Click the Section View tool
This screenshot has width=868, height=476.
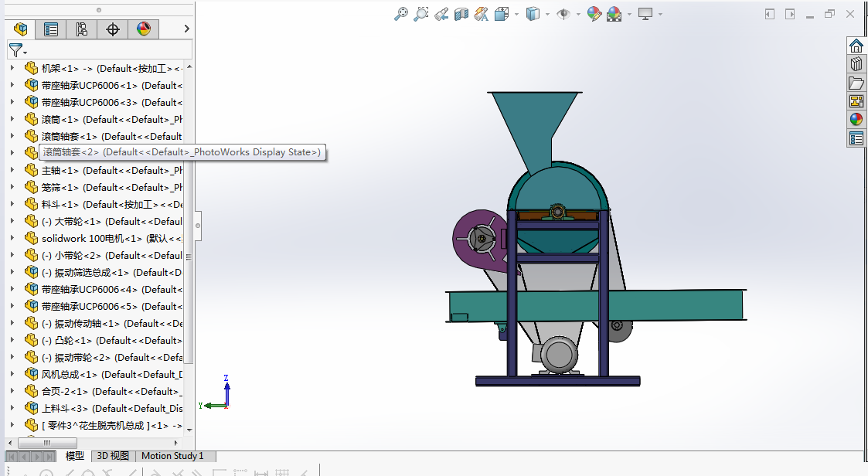461,14
